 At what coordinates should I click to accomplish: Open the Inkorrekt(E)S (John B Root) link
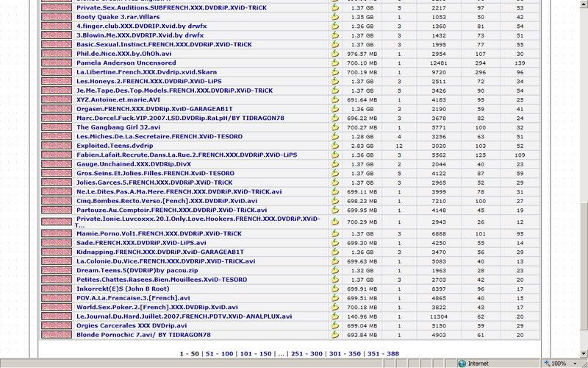pyautogui.click(x=123, y=289)
